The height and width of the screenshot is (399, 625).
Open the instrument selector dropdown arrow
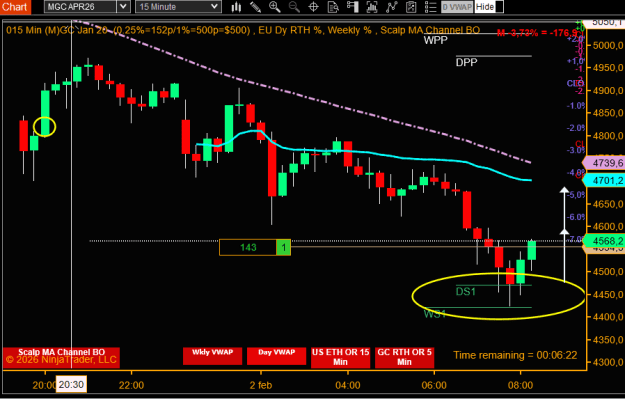[x=124, y=7]
